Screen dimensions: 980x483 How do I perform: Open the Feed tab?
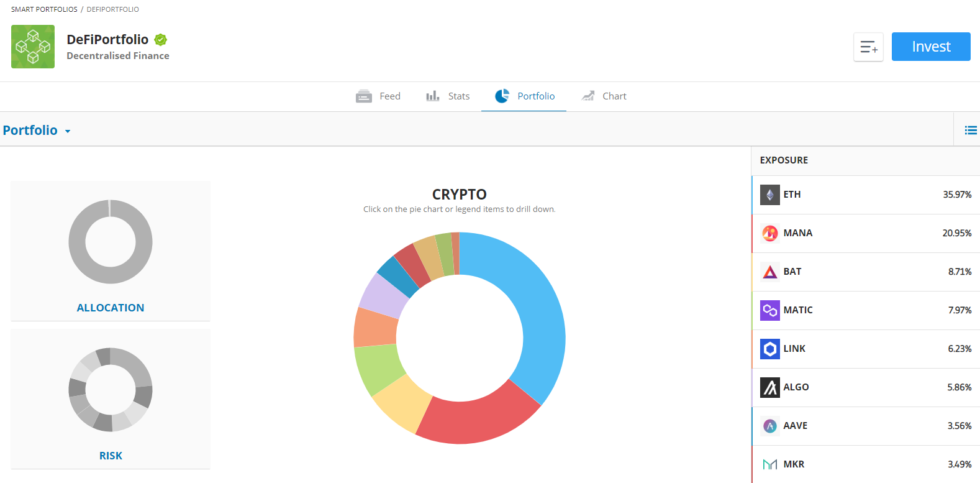tap(378, 96)
